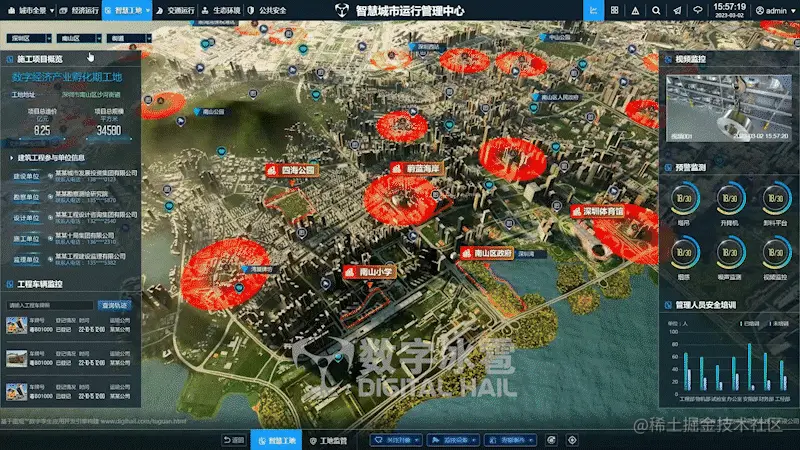Viewport: 800px width, 450px height.
Task: Open the grid layout icon in header
Action: pos(614,10)
